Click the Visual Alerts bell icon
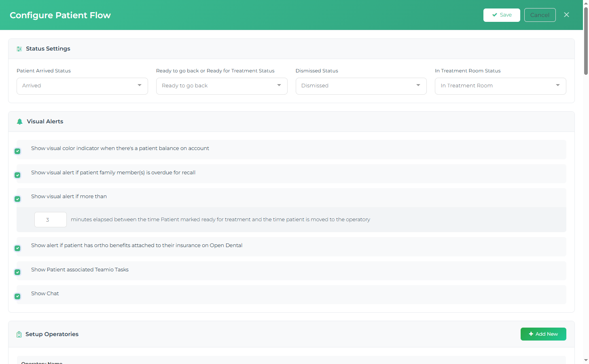 click(19, 122)
